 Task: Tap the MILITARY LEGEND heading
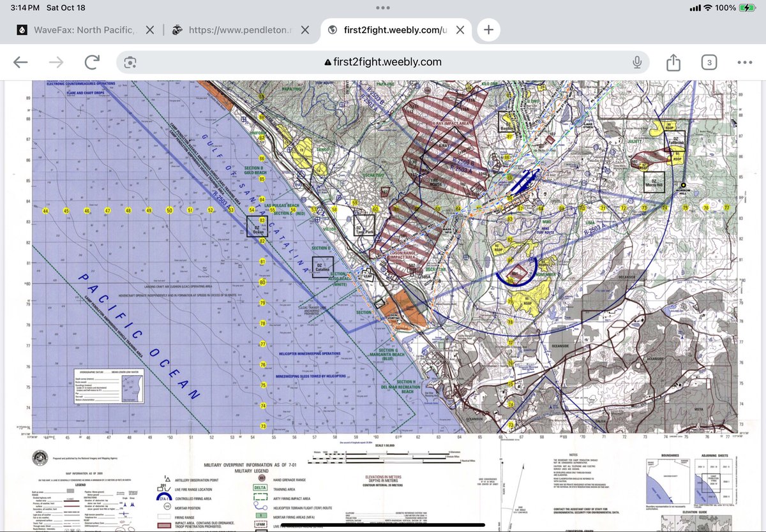point(253,471)
